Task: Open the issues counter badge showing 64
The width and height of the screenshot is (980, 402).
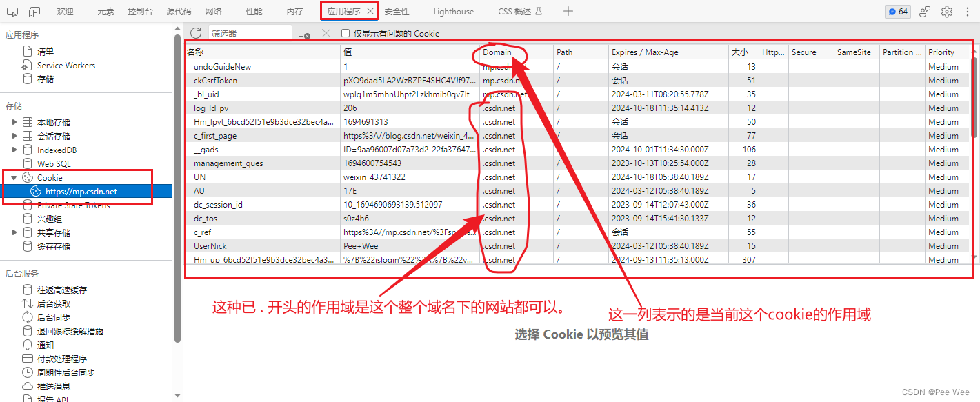Action: (898, 12)
